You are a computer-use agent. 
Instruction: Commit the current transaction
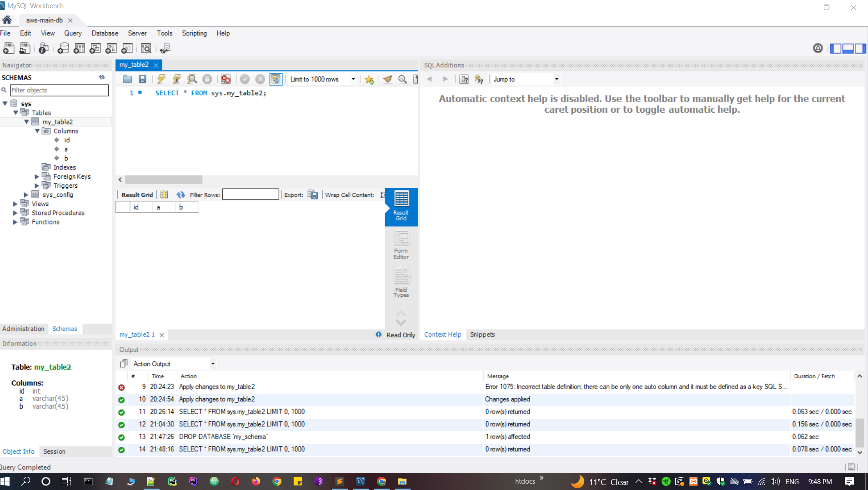pyautogui.click(x=245, y=79)
